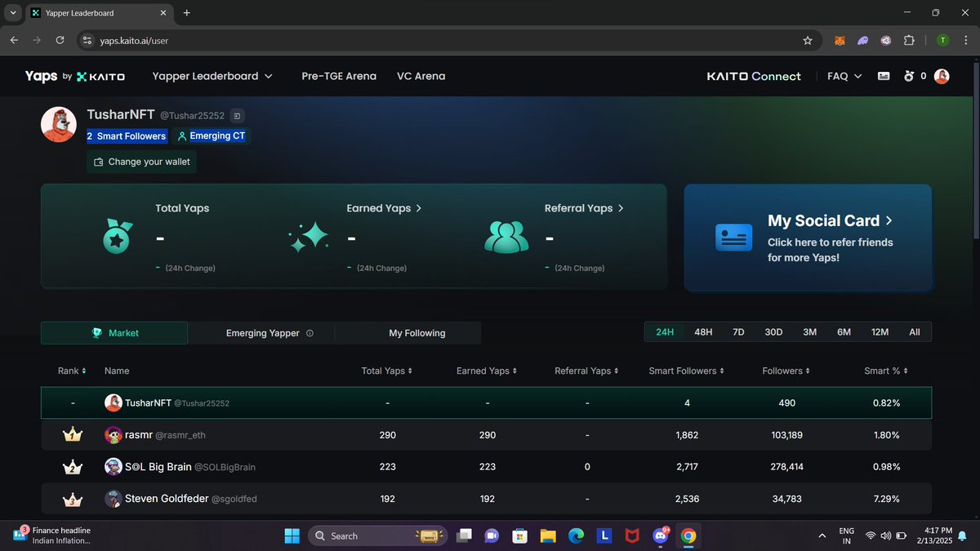Screen dimensions: 980x551
Task: Switch to the Emerging Yapper tab
Action: pos(261,333)
